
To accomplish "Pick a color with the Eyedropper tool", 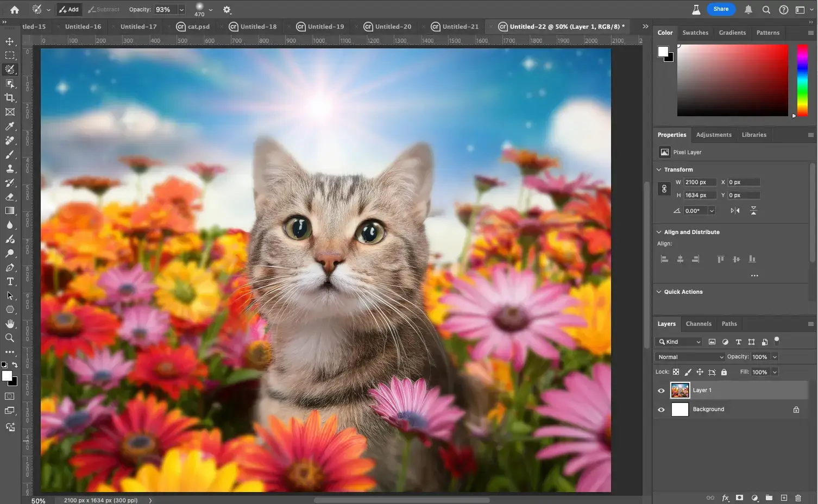I will [x=10, y=126].
